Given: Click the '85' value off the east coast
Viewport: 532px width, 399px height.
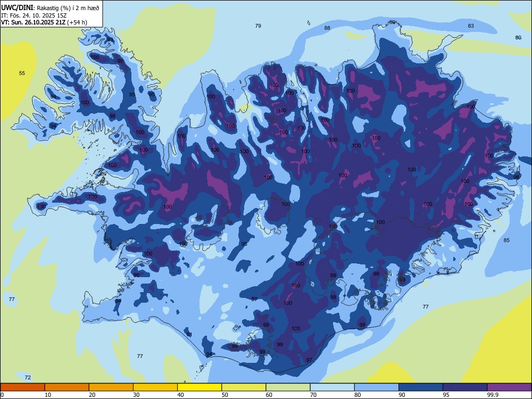Looking at the screenshot, I should tap(506, 240).
